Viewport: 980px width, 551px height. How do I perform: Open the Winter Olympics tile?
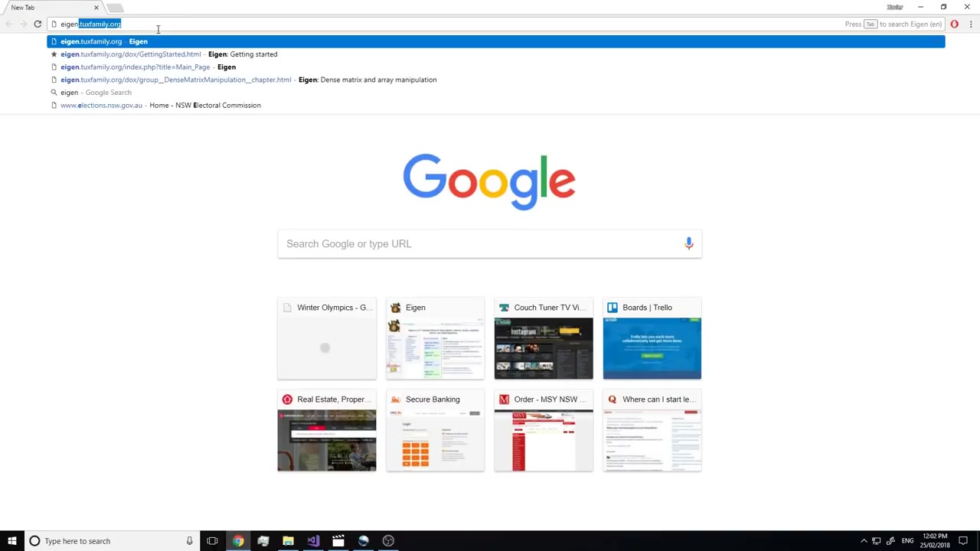click(x=327, y=338)
